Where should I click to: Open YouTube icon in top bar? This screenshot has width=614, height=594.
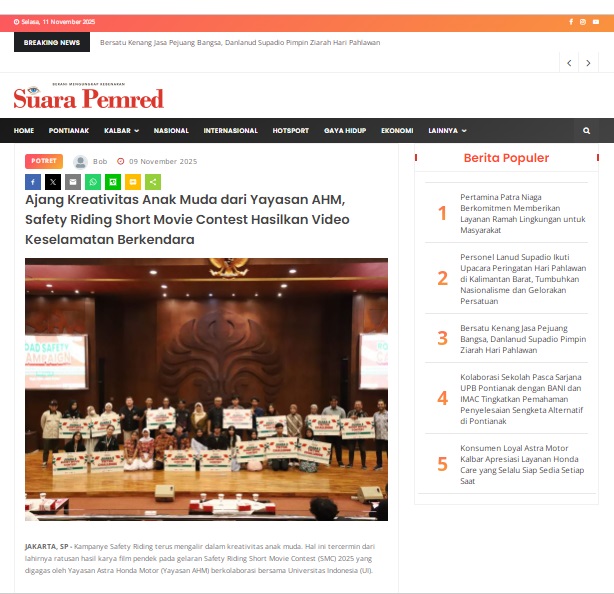tap(597, 21)
